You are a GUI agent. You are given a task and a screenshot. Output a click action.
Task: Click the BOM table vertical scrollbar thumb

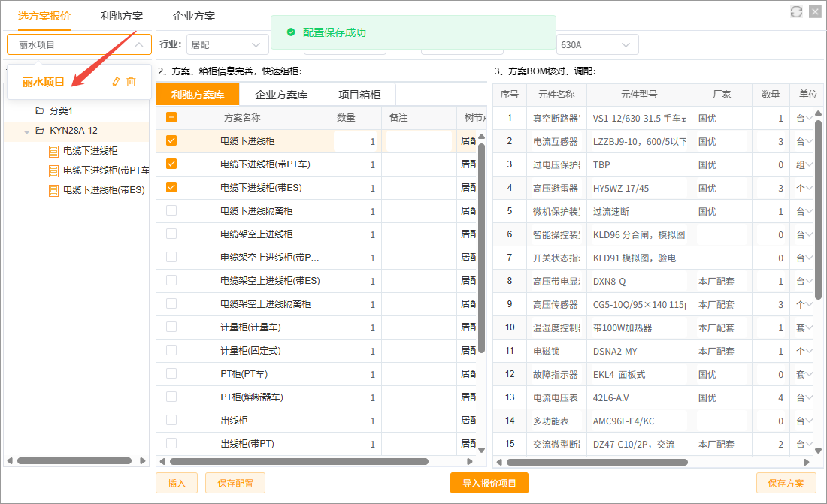tap(818, 210)
